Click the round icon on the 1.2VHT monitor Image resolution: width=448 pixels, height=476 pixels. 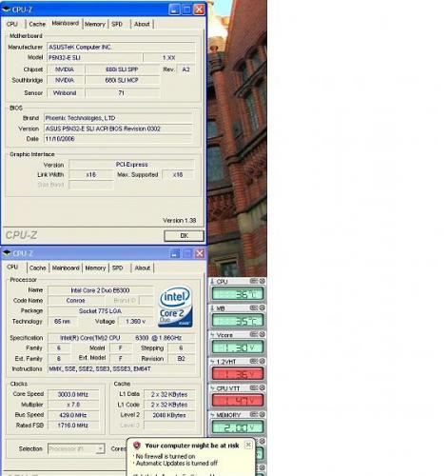tap(263, 361)
